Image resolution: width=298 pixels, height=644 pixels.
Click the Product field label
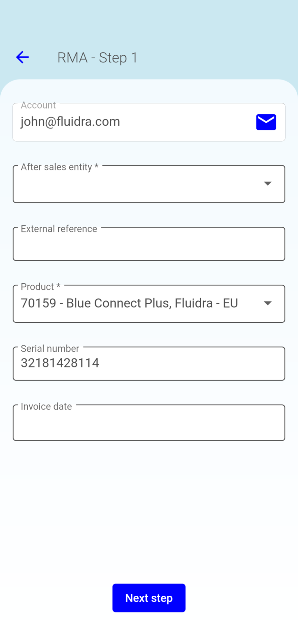[x=37, y=287]
